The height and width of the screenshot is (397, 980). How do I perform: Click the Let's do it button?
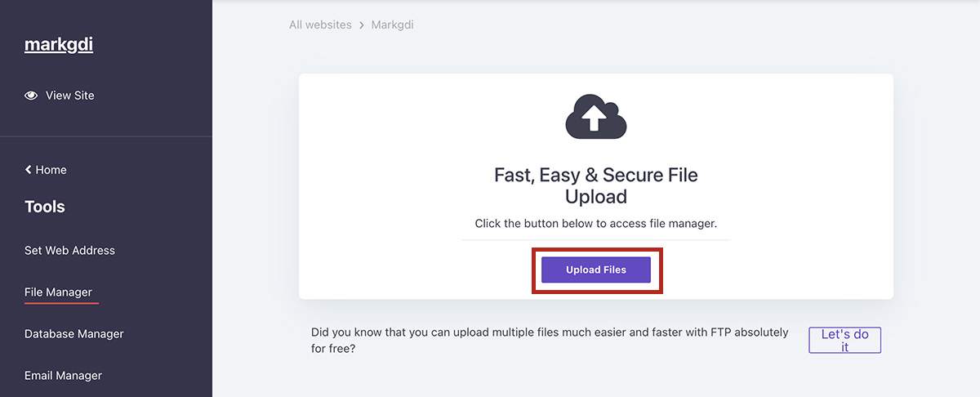coord(844,341)
